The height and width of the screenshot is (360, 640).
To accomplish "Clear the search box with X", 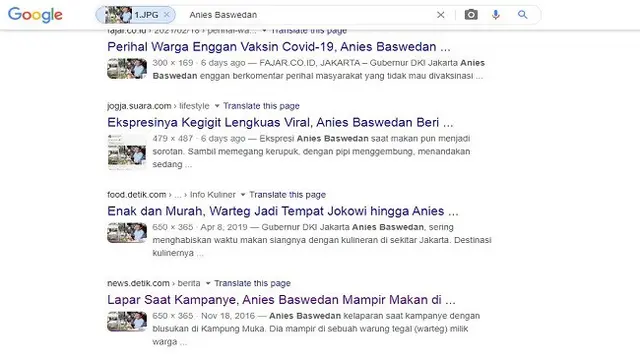I will [440, 15].
